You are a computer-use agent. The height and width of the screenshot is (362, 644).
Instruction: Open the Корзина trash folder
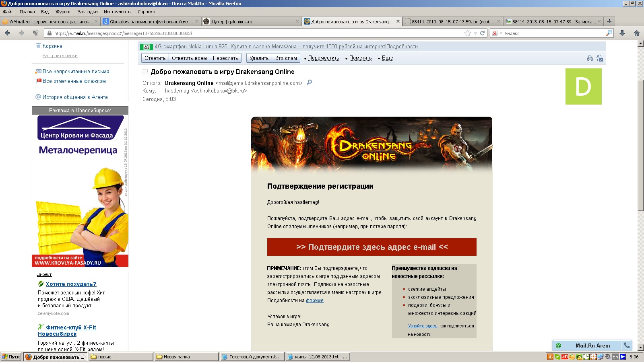point(52,46)
